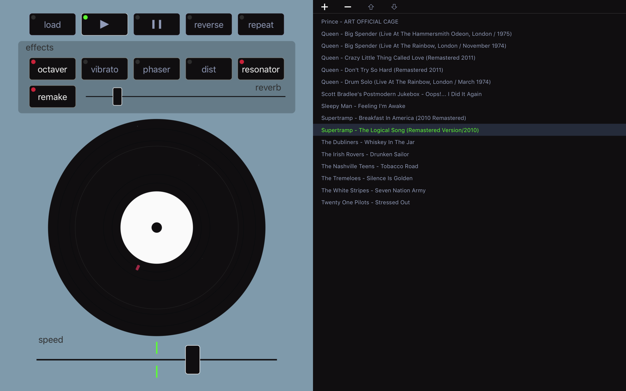Select The Irish Rovers - Drunken Sailor
This screenshot has width=626, height=391.
(470, 154)
